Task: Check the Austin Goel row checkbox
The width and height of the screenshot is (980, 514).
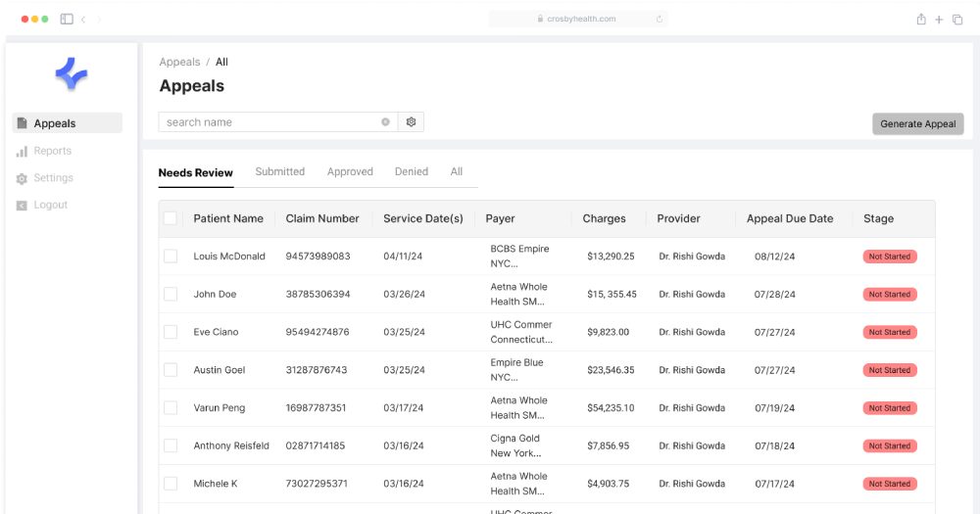Action: click(170, 370)
